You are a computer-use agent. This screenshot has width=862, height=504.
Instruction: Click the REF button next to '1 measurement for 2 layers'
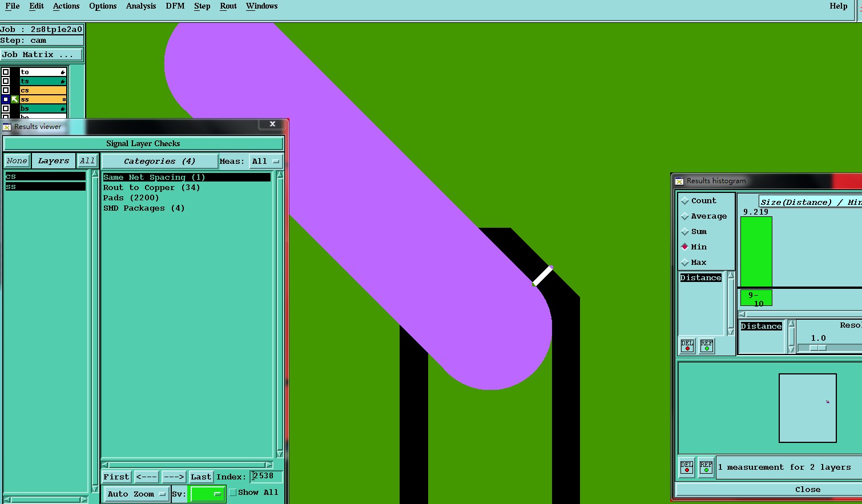coord(706,467)
